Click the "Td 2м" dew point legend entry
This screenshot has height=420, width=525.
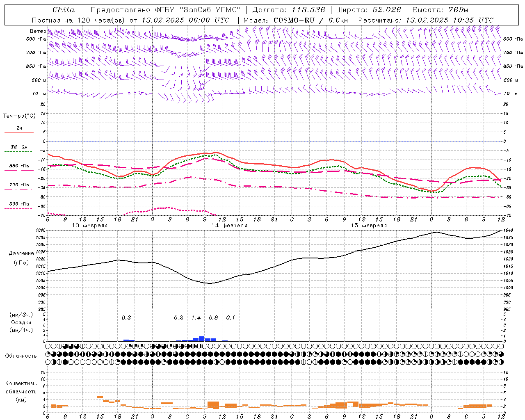(x=19, y=147)
